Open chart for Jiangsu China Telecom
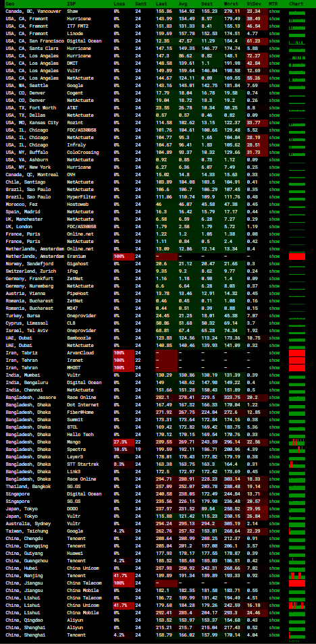Image resolution: width=316 pixels, height=644 pixels. click(x=297, y=583)
